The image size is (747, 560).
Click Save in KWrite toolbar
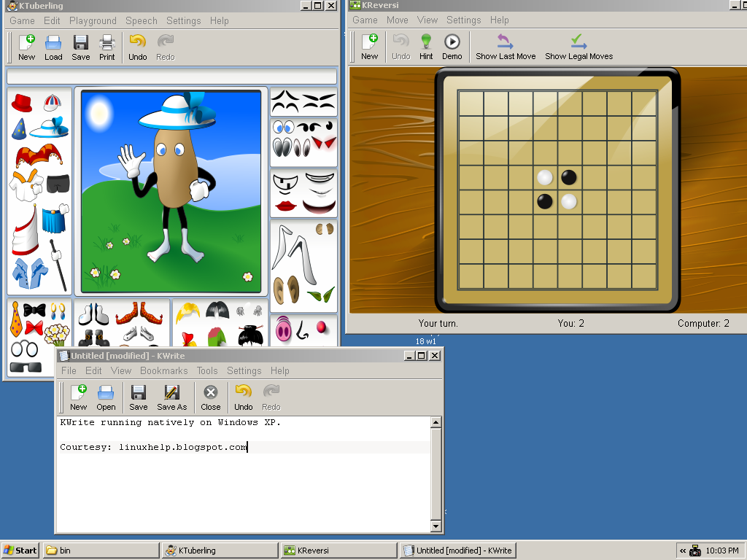coord(138,398)
